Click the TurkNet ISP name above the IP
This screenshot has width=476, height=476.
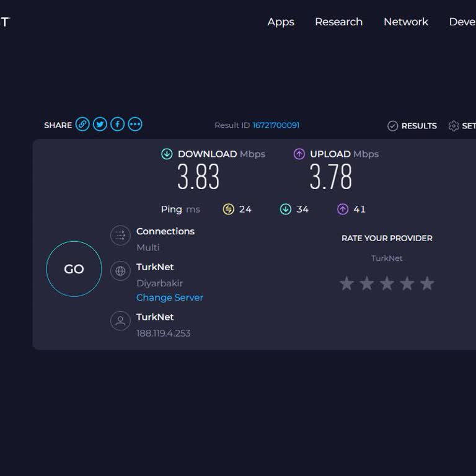tap(155, 317)
